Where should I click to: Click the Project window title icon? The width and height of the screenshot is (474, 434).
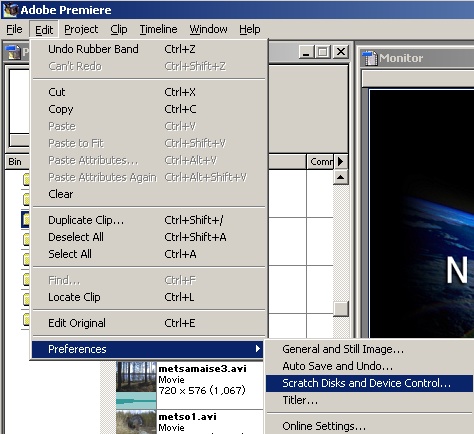(14, 52)
